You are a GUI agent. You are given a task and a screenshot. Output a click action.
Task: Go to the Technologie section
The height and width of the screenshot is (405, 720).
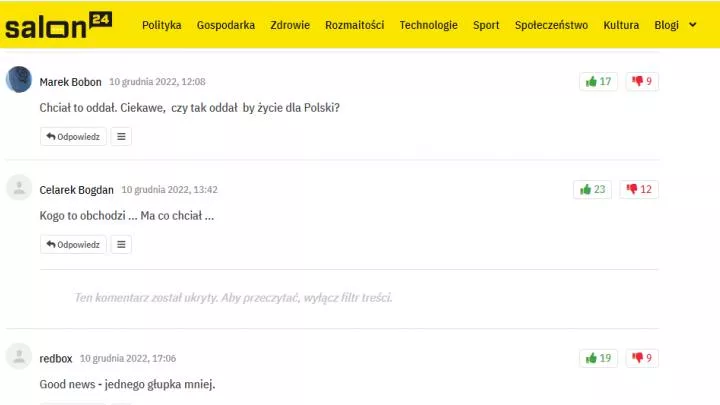pyautogui.click(x=428, y=25)
